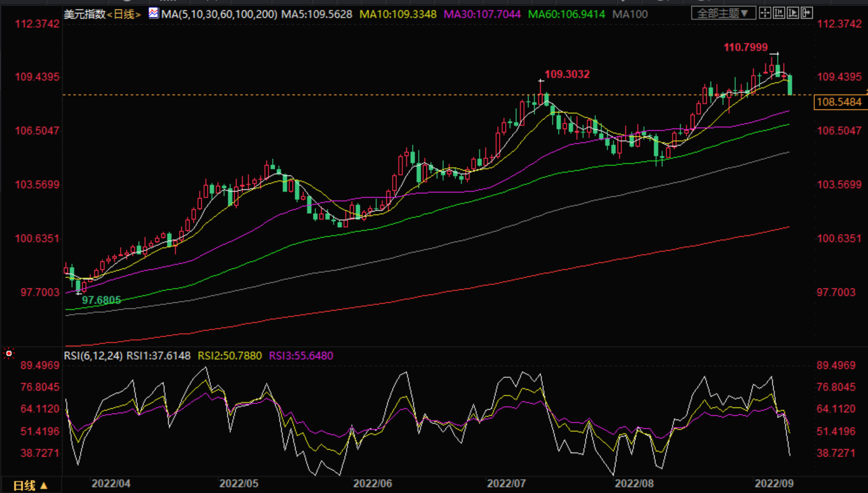The image size is (868, 493).
Task: Click the red sun alert icon beside RSI
Action: point(9,353)
